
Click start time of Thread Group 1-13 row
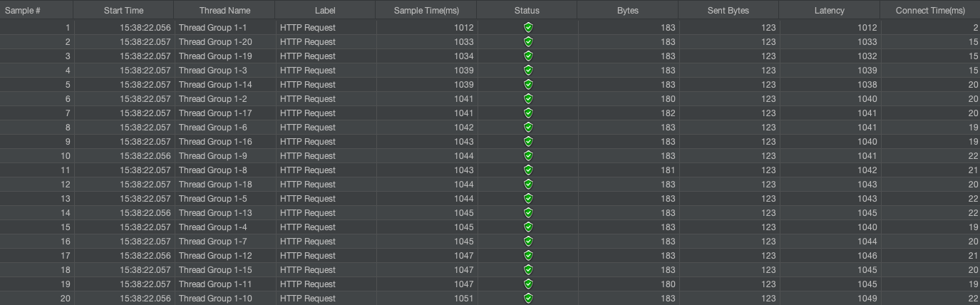pos(145,213)
